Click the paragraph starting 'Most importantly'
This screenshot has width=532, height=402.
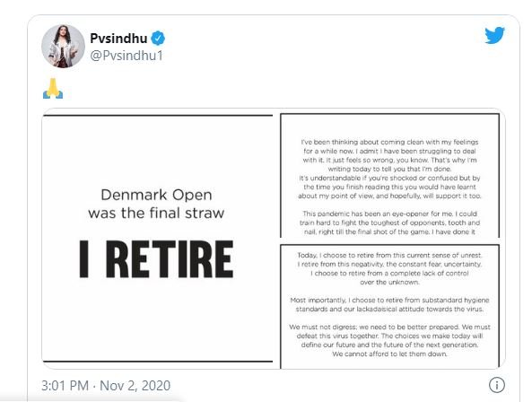tap(389, 304)
